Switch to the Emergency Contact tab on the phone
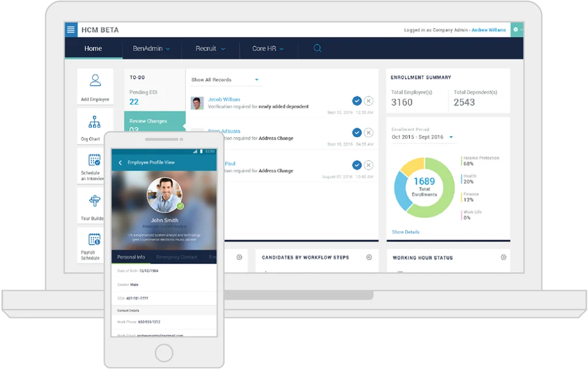The width and height of the screenshot is (588, 369). click(x=177, y=257)
